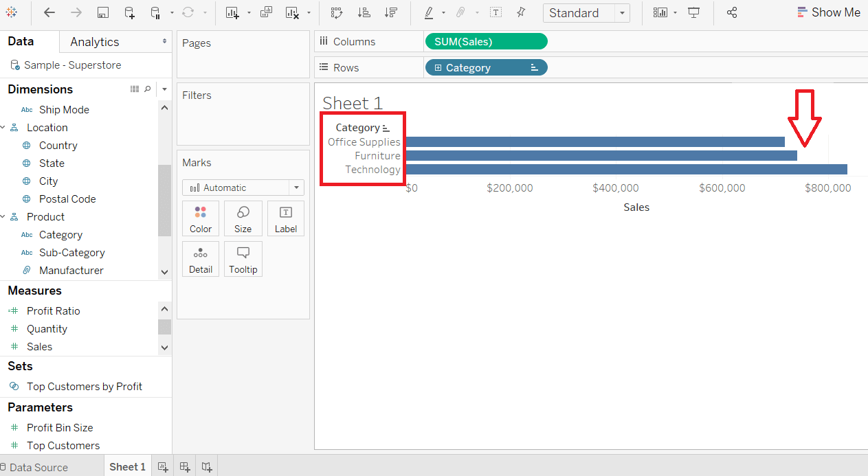Show/hide cards icon in toolbar

click(x=660, y=12)
